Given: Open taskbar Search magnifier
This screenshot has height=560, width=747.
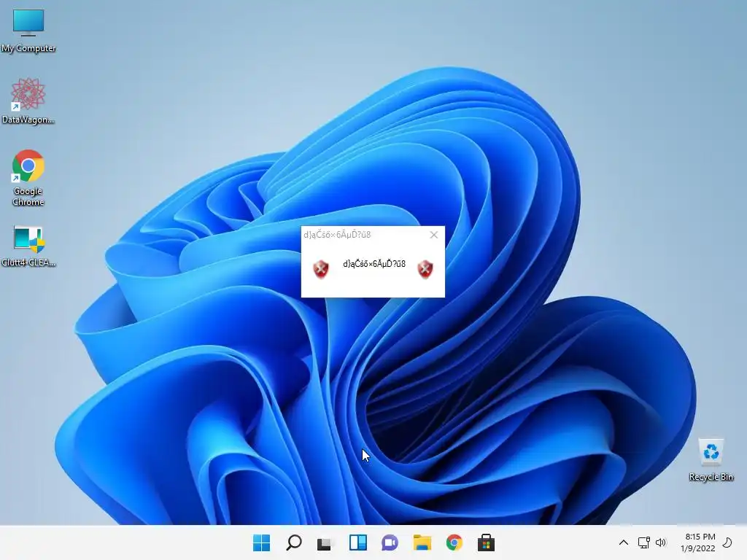Looking at the screenshot, I should coord(293,542).
